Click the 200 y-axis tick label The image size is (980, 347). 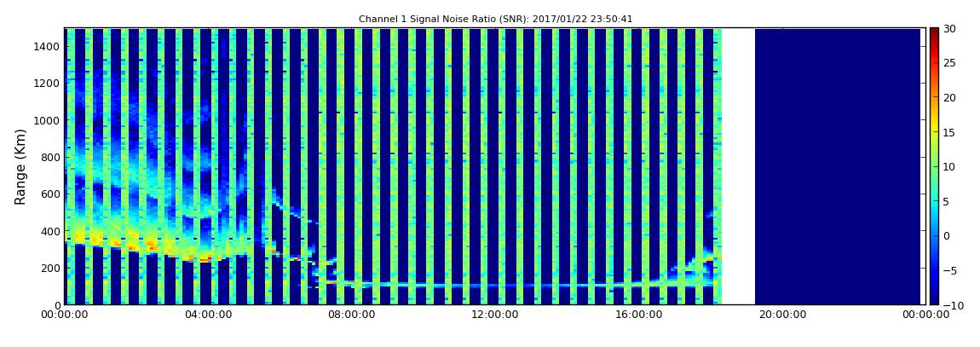(50, 268)
